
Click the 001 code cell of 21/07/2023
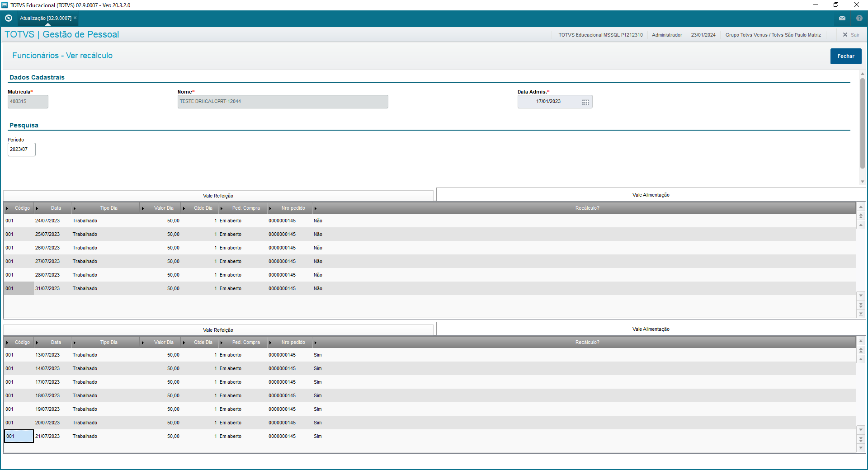(x=19, y=437)
